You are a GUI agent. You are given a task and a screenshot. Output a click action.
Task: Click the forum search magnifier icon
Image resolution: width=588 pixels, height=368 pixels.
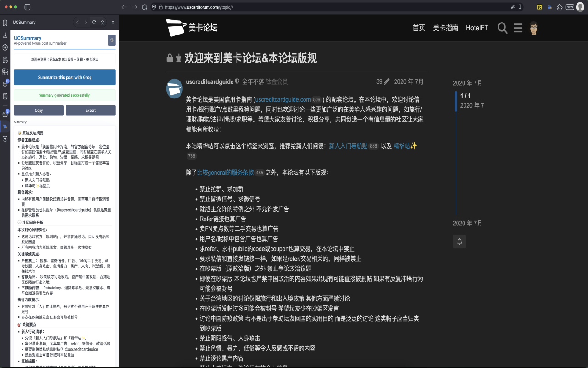pos(502,28)
